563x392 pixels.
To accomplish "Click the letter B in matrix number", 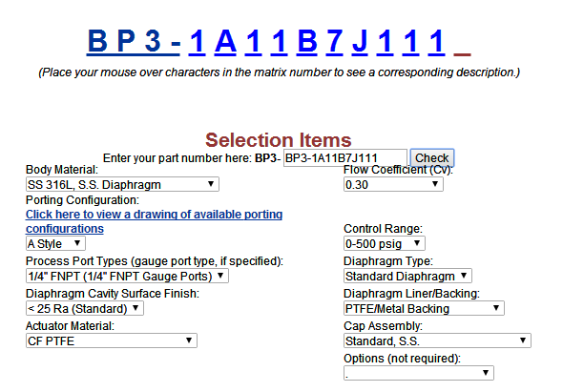I will click(307, 42).
